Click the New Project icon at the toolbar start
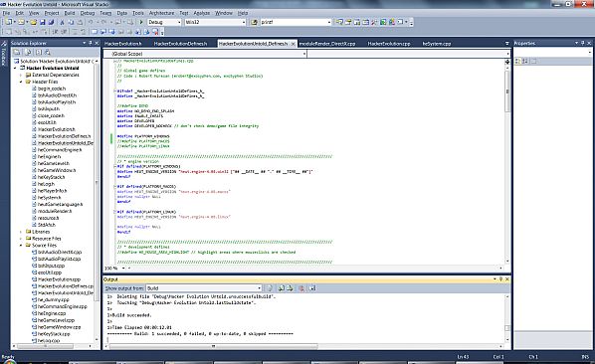Screen dimensions: 595x364 tap(8, 22)
